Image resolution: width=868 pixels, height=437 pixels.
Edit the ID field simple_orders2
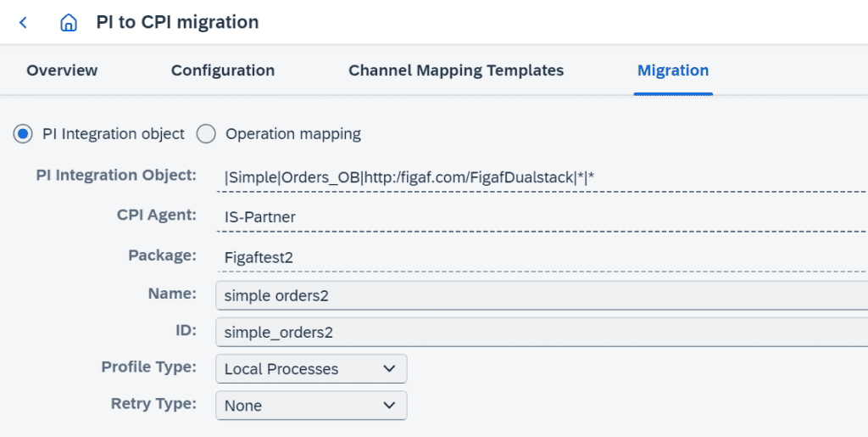pyautogui.click(x=542, y=333)
